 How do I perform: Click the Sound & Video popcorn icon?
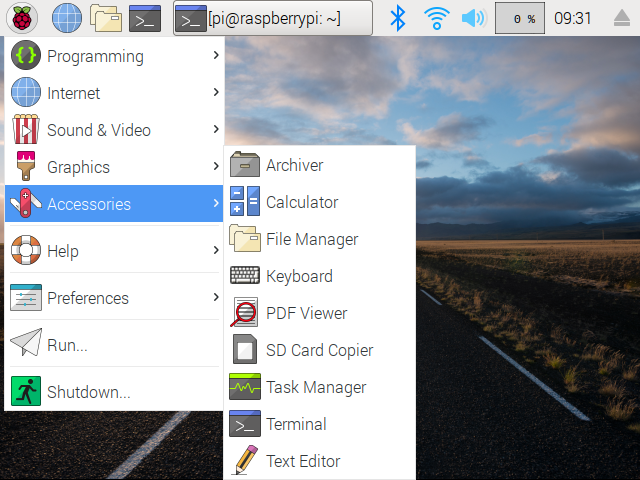(26, 129)
